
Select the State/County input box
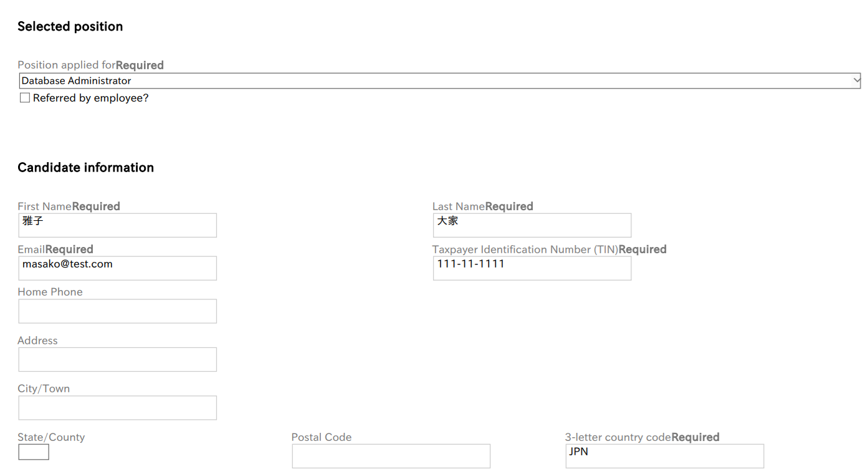click(x=33, y=452)
